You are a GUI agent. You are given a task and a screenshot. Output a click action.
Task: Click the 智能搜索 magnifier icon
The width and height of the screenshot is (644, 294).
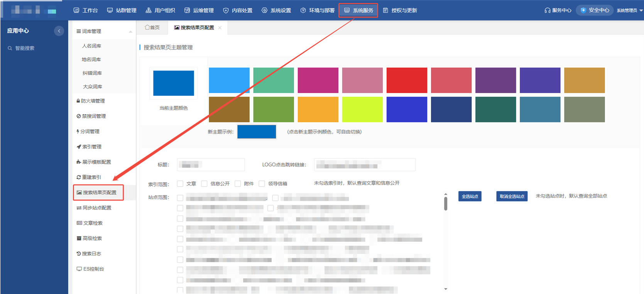(x=10, y=48)
